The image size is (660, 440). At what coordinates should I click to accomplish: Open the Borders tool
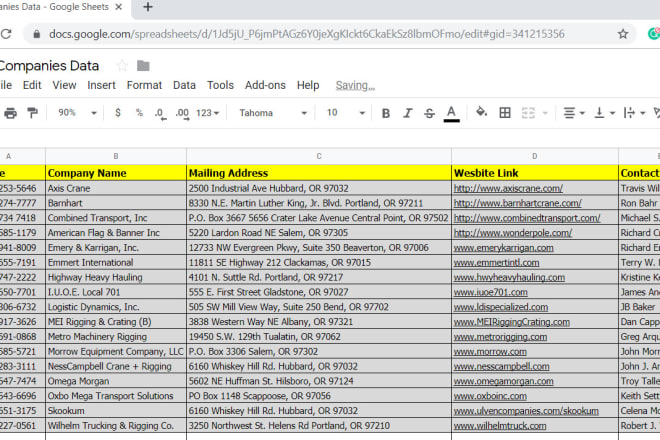pyautogui.click(x=505, y=112)
